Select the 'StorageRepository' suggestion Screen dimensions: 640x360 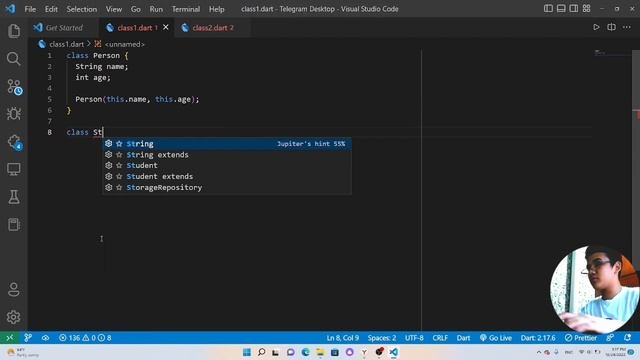227,187
